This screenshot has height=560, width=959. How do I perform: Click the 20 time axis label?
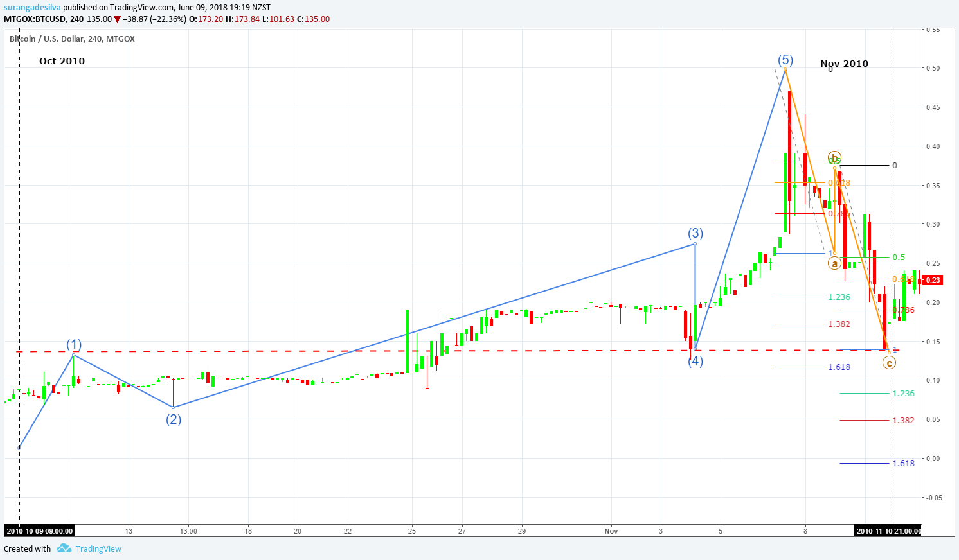coord(298,531)
